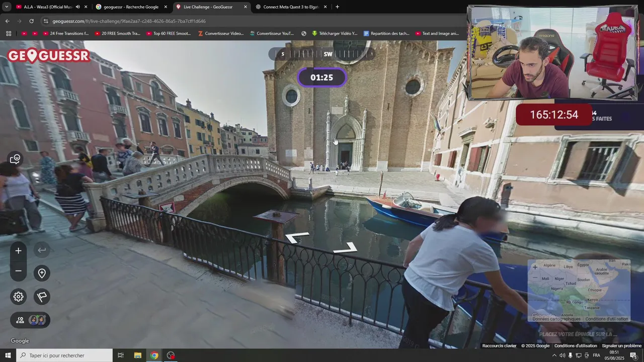Return to checkpoint pin button
644x362 pixels.
pos(42,273)
